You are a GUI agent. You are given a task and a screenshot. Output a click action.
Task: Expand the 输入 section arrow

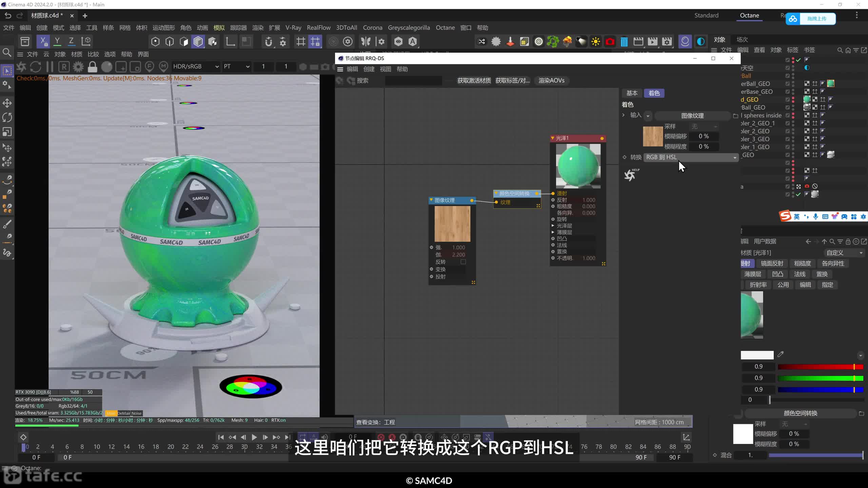coord(624,115)
